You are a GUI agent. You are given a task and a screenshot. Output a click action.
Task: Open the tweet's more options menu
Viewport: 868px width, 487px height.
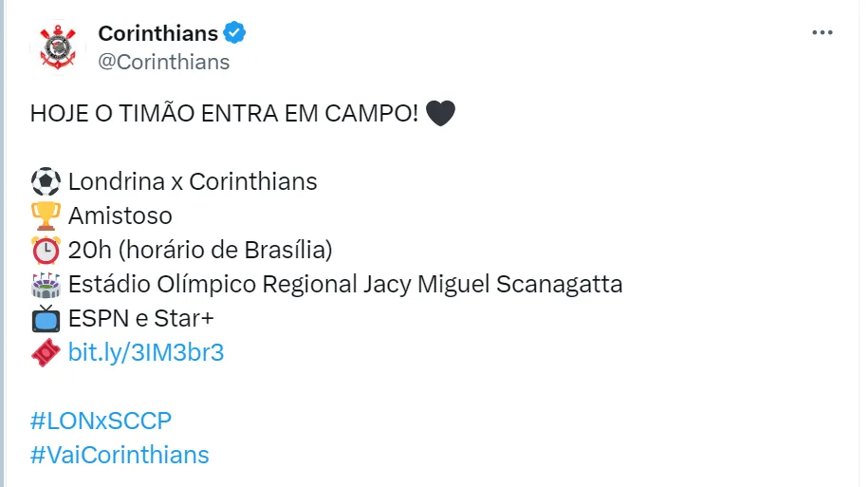pyautogui.click(x=822, y=32)
